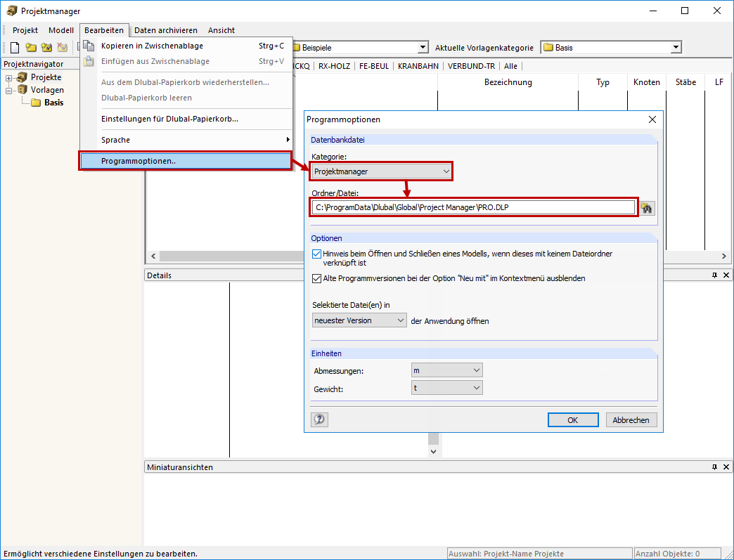Select the Kopieren in Zwischenablage copy icon
The height and width of the screenshot is (560, 734).
pyautogui.click(x=89, y=44)
